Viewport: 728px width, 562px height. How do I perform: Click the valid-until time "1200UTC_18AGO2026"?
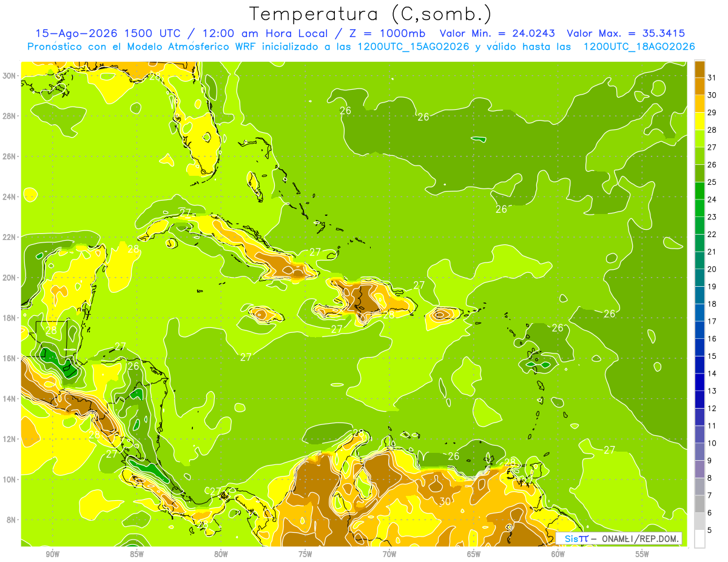(638, 47)
